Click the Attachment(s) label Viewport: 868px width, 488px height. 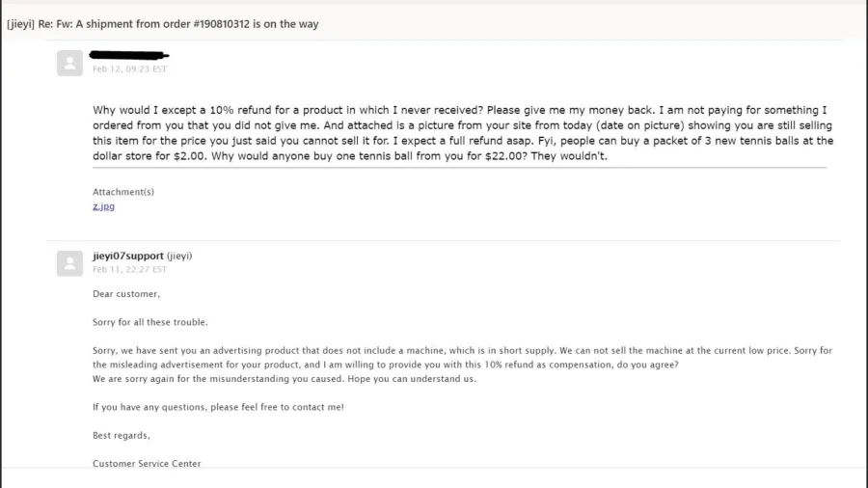(123, 192)
